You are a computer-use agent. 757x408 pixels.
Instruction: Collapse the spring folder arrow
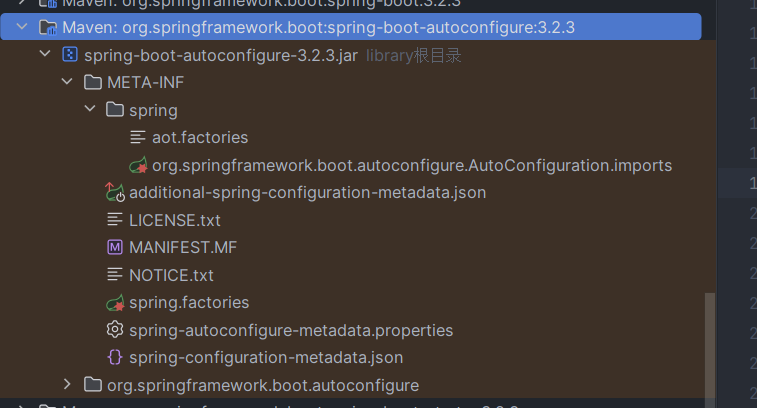tap(89, 110)
